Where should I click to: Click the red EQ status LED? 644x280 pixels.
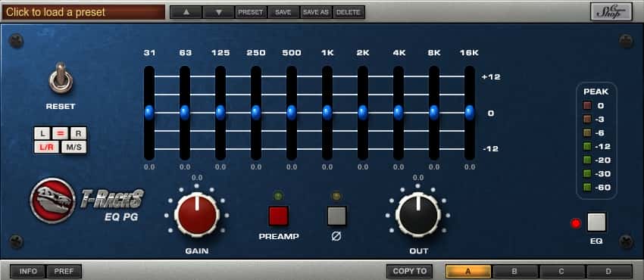pos(577,223)
